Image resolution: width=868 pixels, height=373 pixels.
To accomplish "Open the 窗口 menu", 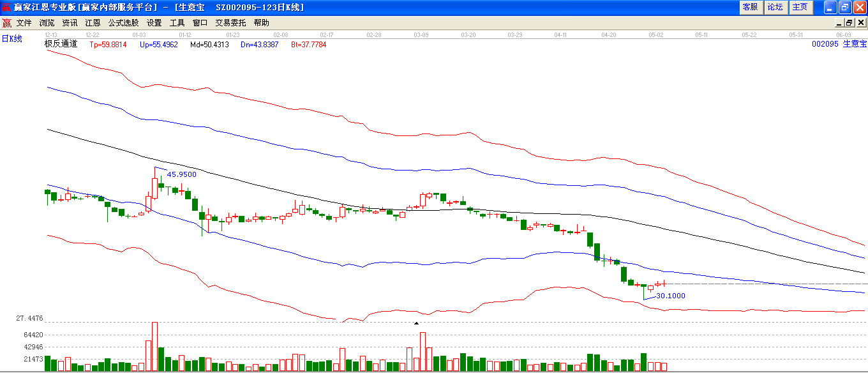I will [200, 23].
